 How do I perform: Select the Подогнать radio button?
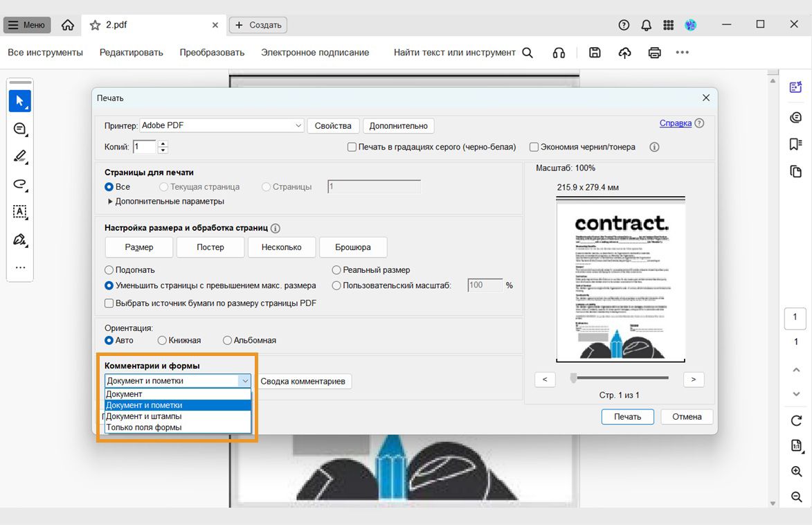[x=109, y=270]
